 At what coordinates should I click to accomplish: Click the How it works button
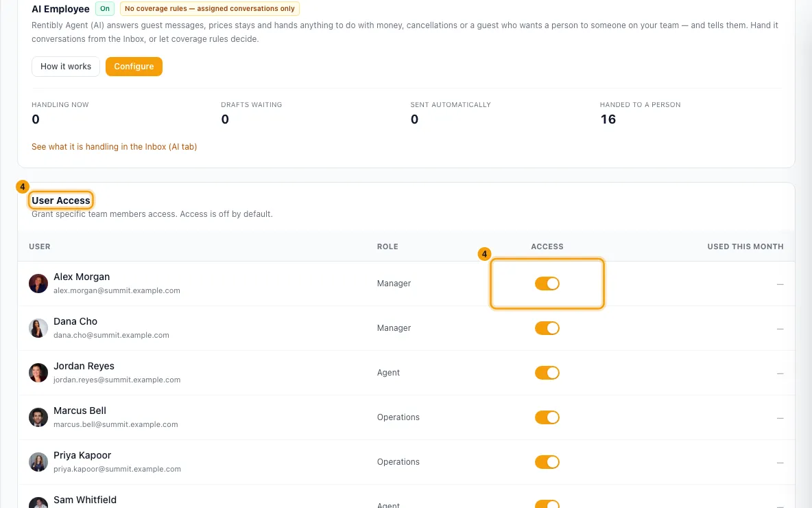pyautogui.click(x=66, y=67)
